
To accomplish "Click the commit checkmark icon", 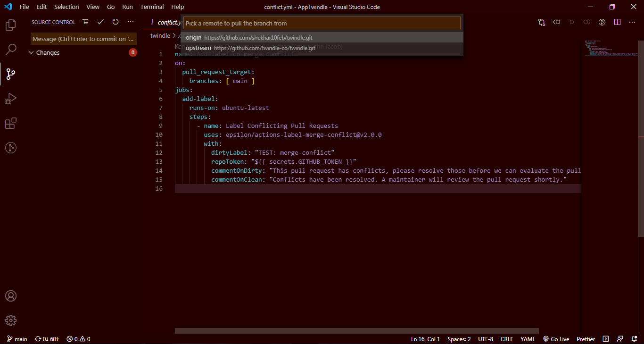I will 100,22.
